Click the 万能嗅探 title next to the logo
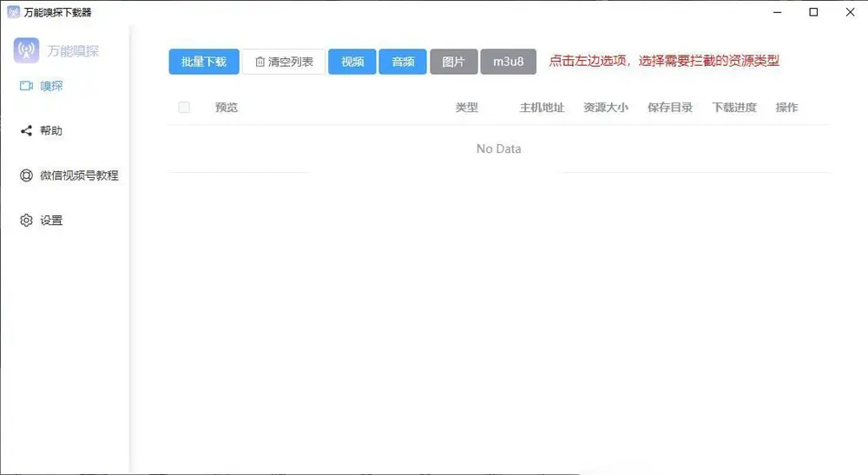This screenshot has width=868, height=475. pos(73,51)
